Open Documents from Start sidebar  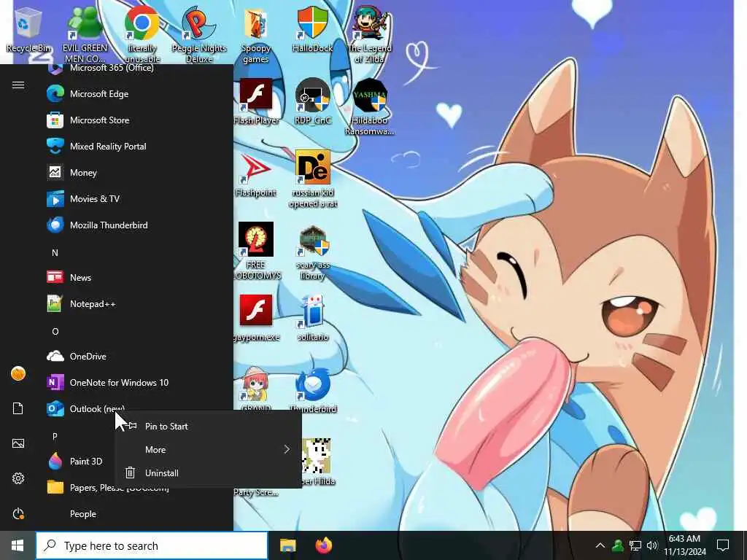18,408
